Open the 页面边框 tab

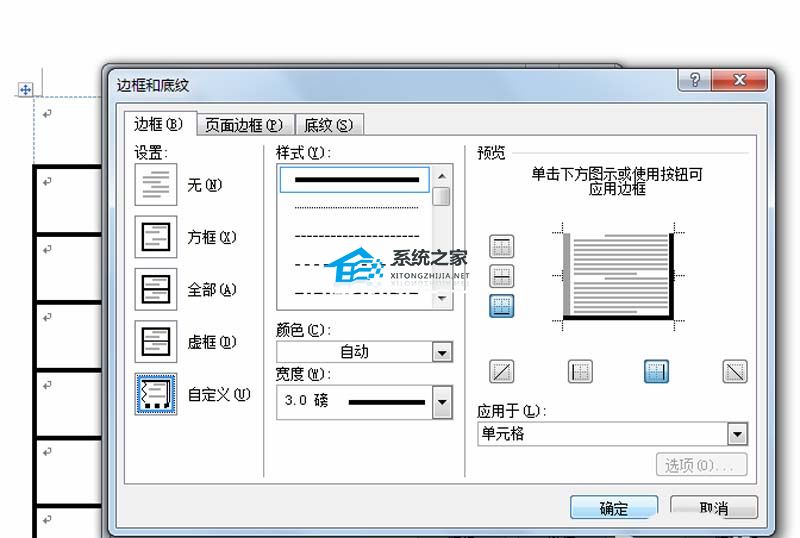(244, 125)
